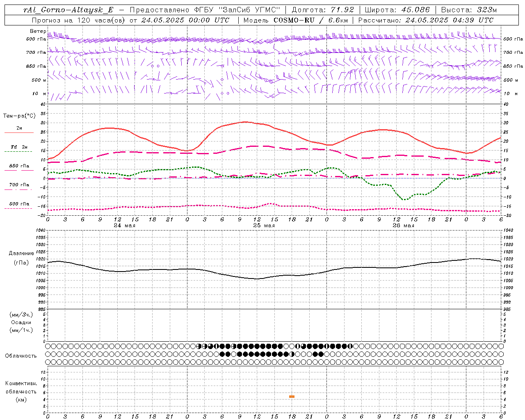
Task: Click the 25 мая date label
Action: tap(264, 226)
